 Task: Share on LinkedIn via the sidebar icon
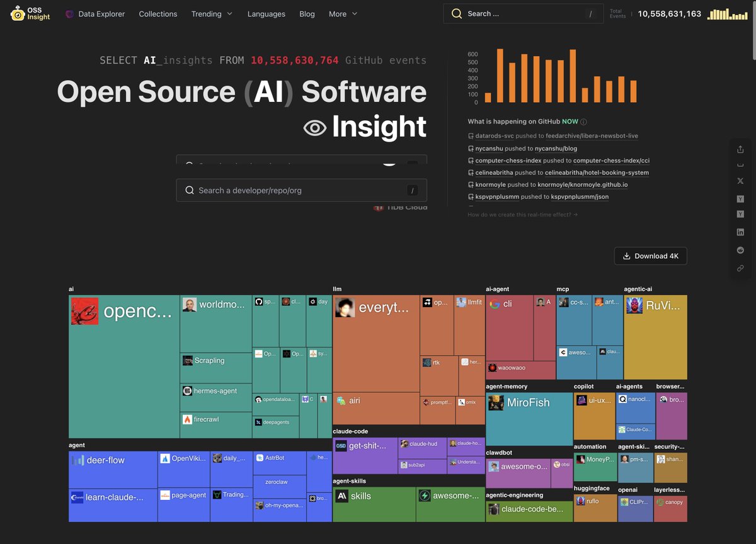click(740, 232)
